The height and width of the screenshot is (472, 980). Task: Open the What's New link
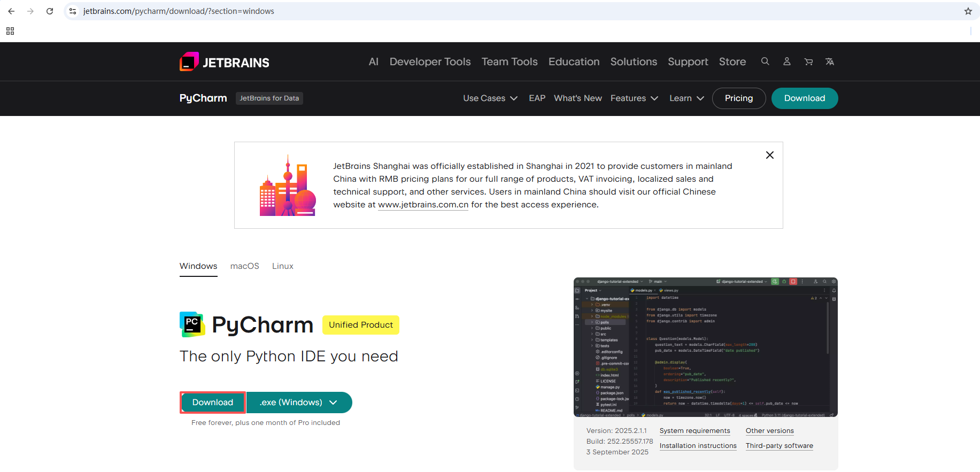coord(578,98)
